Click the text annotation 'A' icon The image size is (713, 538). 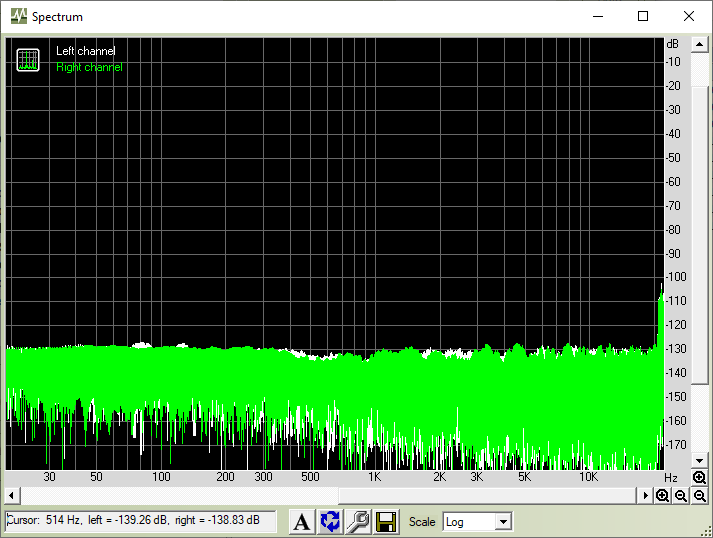click(302, 521)
